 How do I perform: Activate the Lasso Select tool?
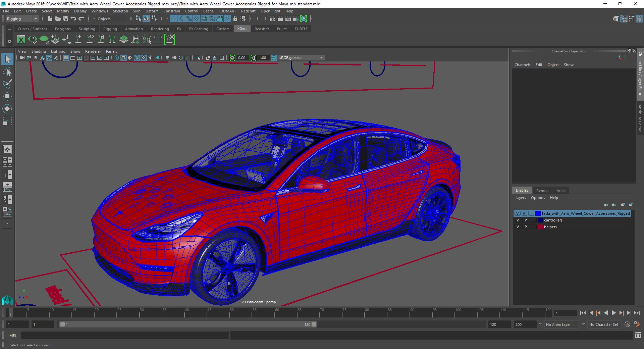pyautogui.click(x=7, y=71)
